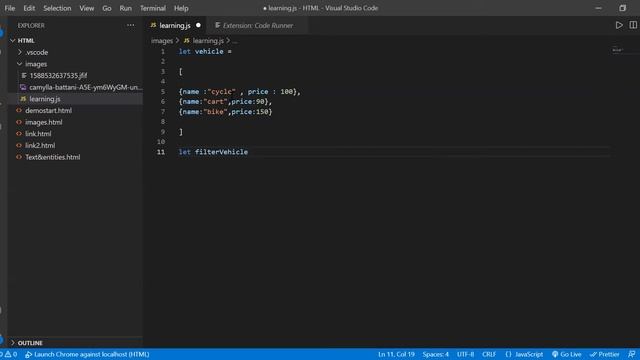Open the Go menu
The width and height of the screenshot is (640, 360).
point(107,8)
